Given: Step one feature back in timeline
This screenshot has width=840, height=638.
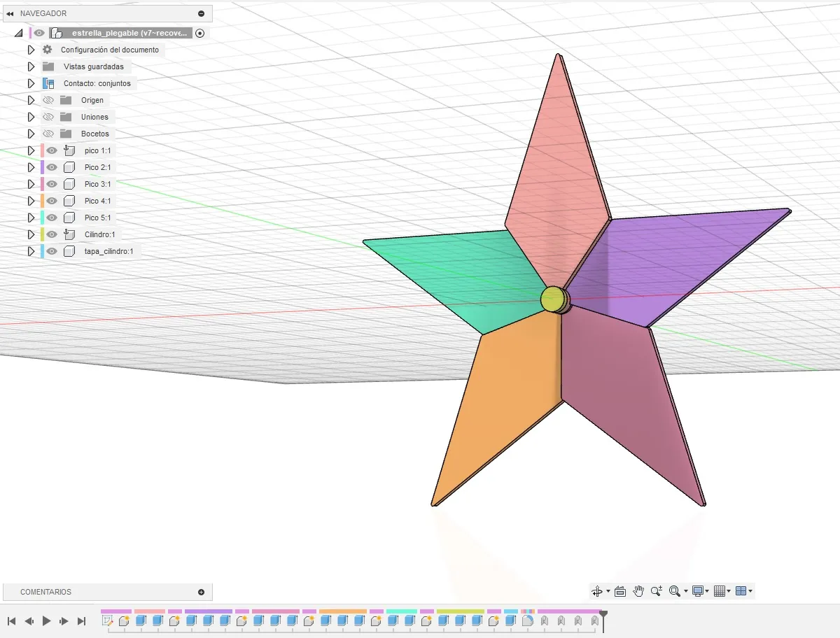Looking at the screenshot, I should click(29, 621).
